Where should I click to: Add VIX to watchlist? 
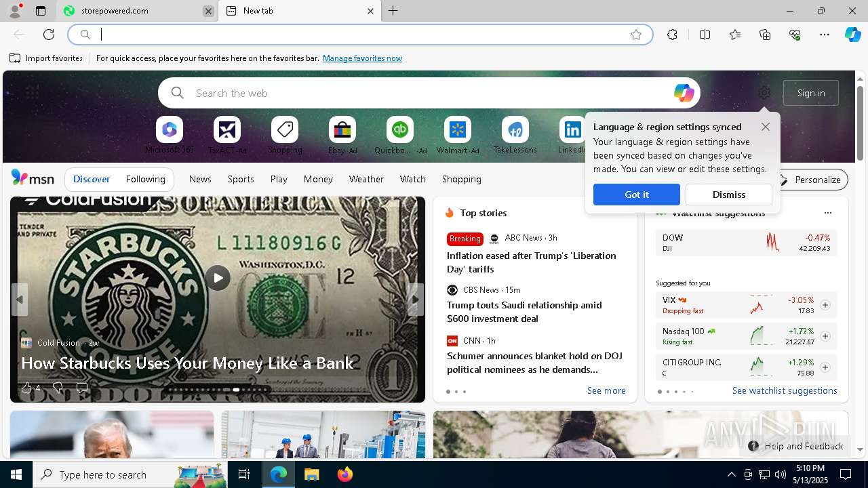pos(825,305)
